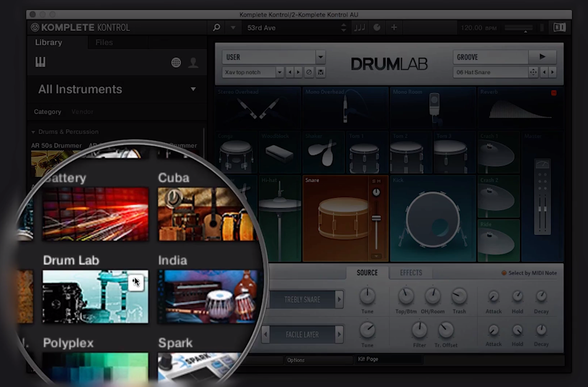Adjust the Snare volume fader
588x387 pixels.
pos(376,219)
